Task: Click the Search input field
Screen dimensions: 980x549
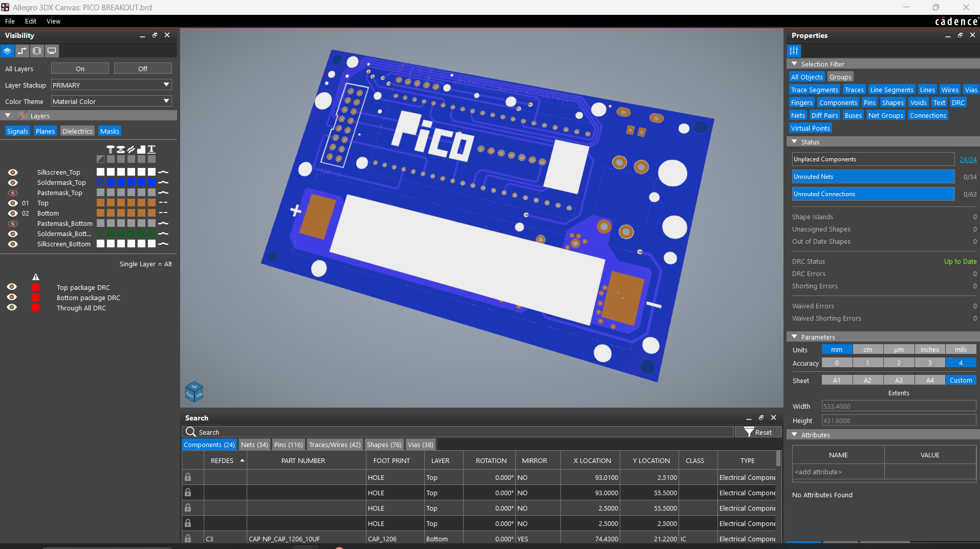Action: coord(461,432)
